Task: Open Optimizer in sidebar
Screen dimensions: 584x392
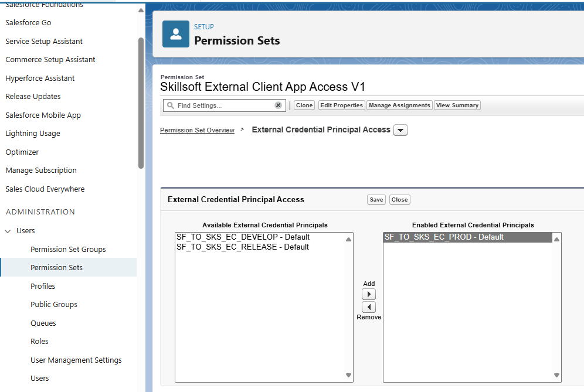Action: click(x=22, y=152)
